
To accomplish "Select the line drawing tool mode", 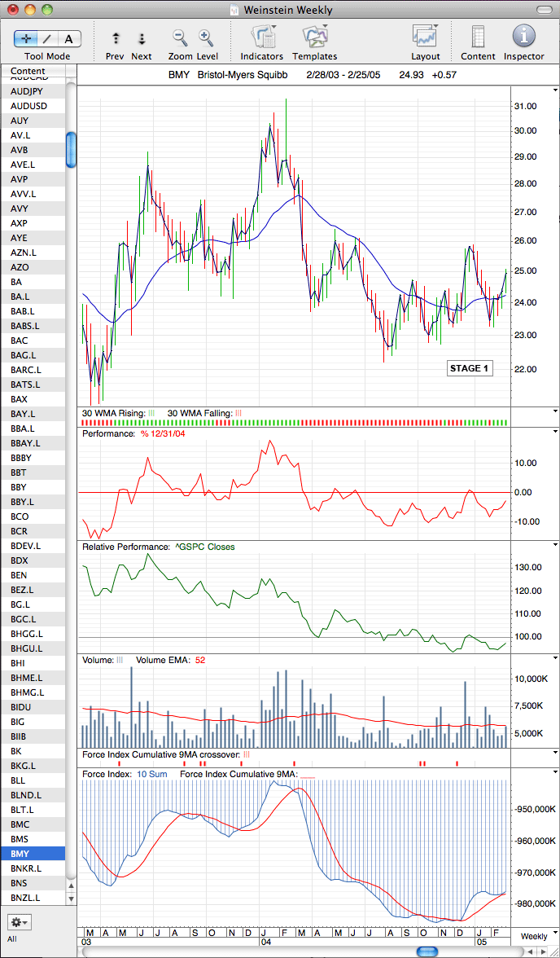I will [x=48, y=39].
